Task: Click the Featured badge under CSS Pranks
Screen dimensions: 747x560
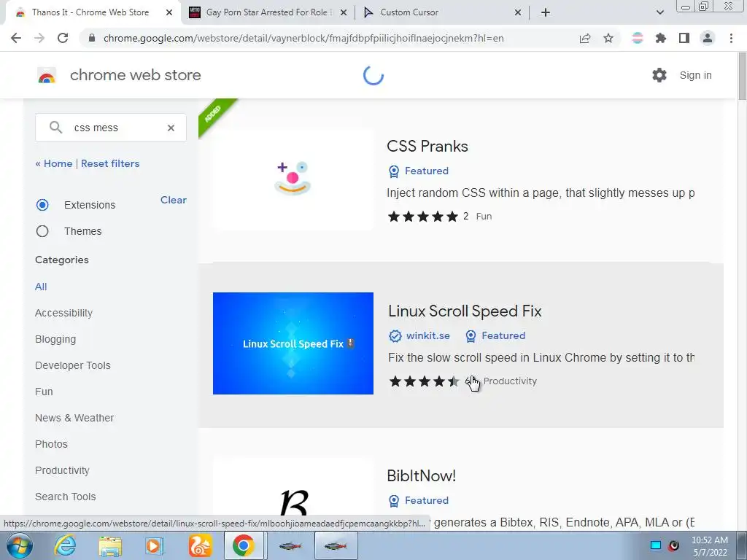Action: (419, 171)
